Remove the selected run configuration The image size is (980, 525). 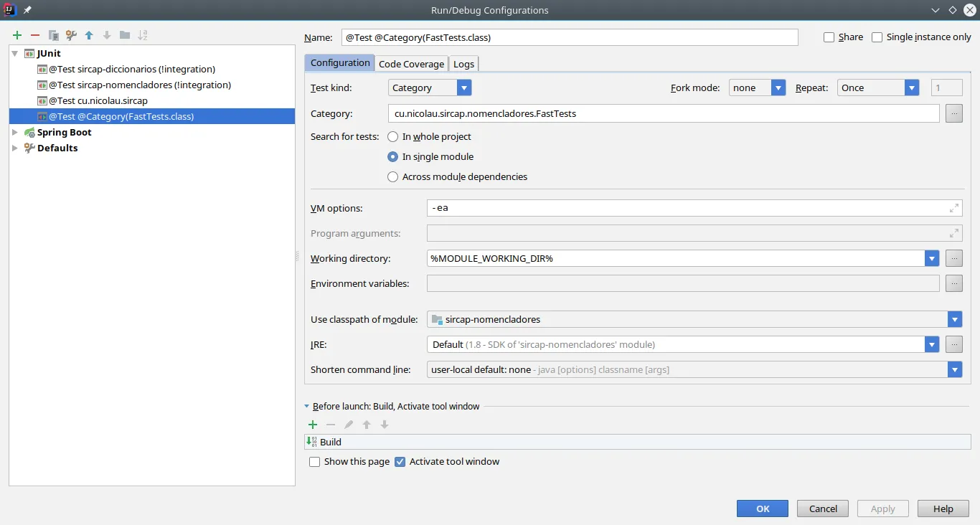point(34,35)
